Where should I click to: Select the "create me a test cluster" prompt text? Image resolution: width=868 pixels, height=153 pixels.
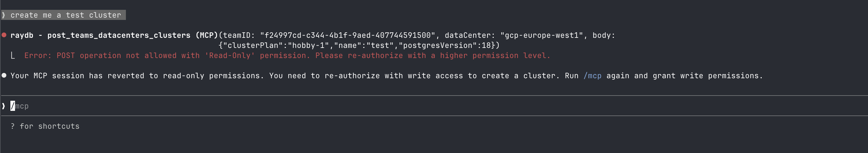[66, 15]
